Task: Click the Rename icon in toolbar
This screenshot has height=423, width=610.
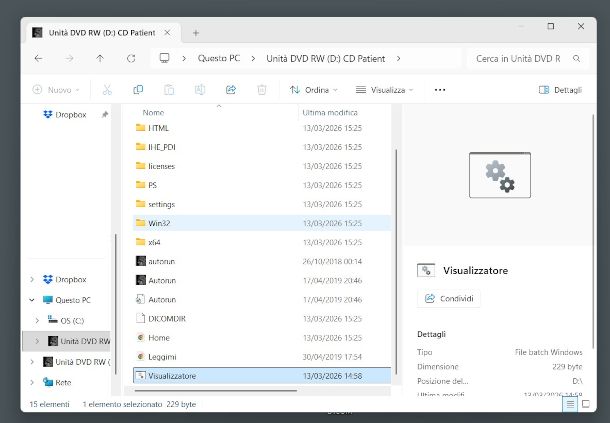Action: point(200,90)
